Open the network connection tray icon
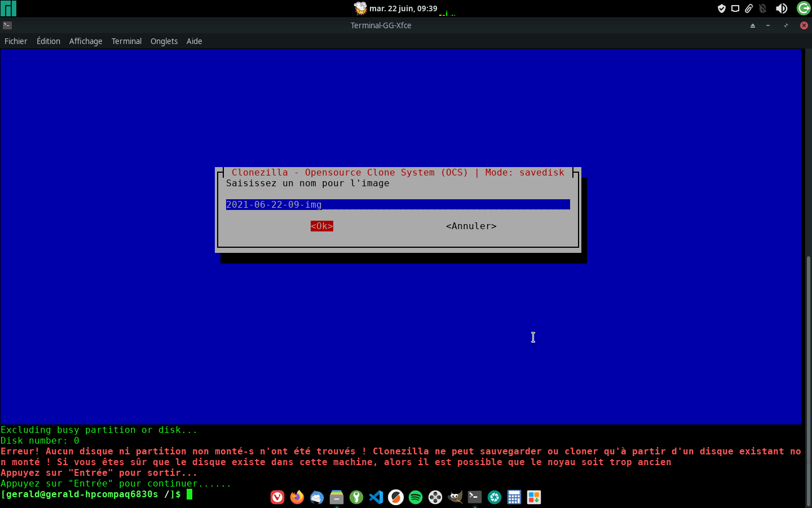Screen dimensions: 812x508 735,8
